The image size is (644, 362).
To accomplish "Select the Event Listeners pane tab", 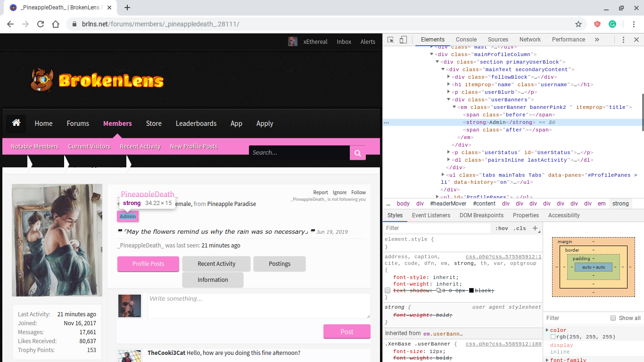I will pyautogui.click(x=431, y=215).
